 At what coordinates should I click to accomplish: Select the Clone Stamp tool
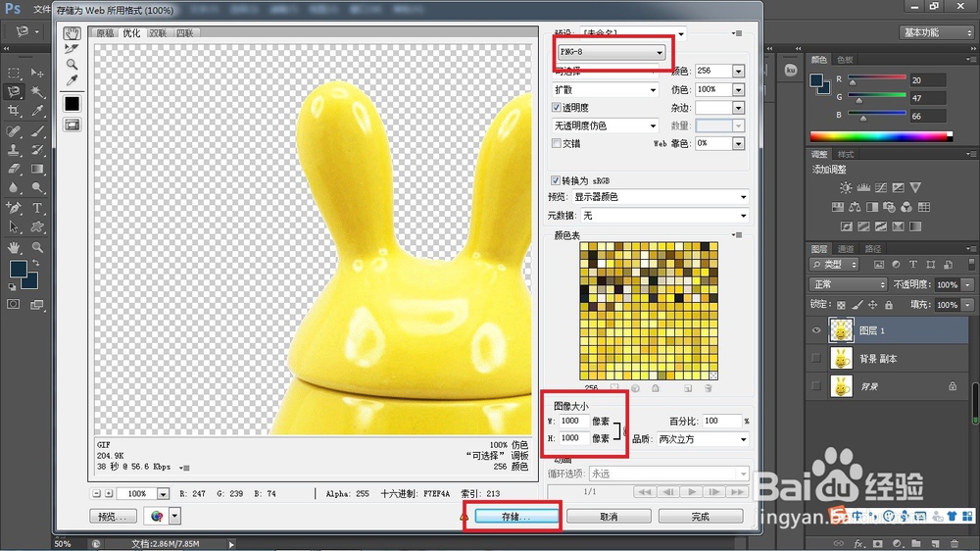point(14,150)
